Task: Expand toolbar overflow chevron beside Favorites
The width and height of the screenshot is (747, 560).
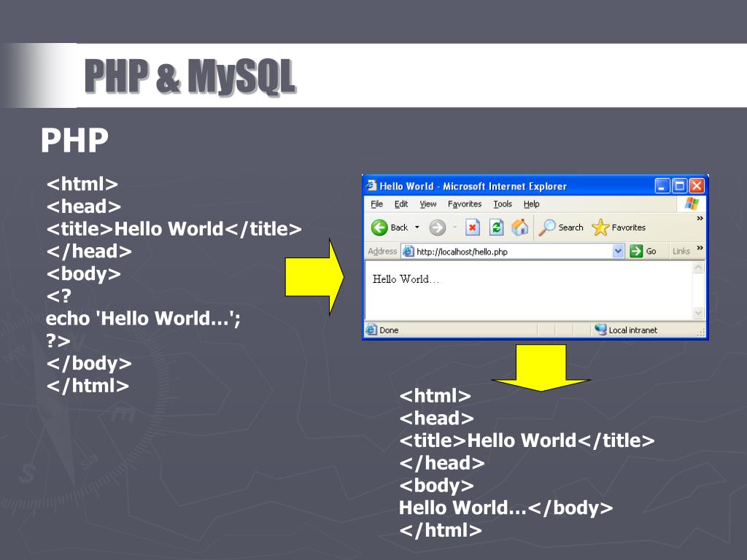Action: (x=700, y=219)
